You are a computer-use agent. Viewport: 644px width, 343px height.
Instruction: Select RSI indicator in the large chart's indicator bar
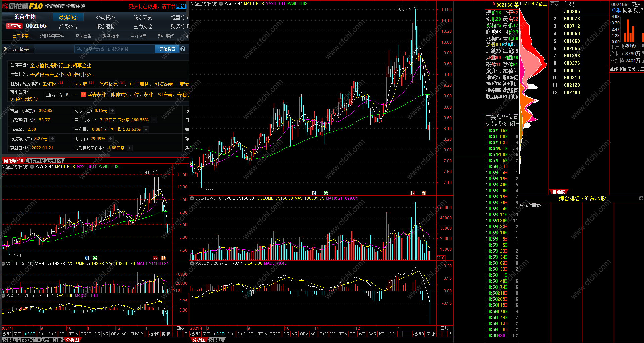[353, 334]
